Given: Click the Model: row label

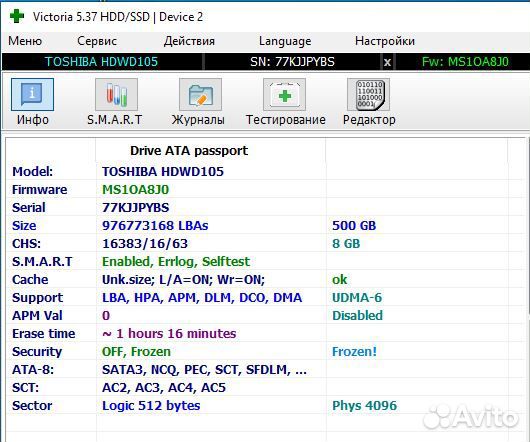Looking at the screenshot, I should coord(32,172).
